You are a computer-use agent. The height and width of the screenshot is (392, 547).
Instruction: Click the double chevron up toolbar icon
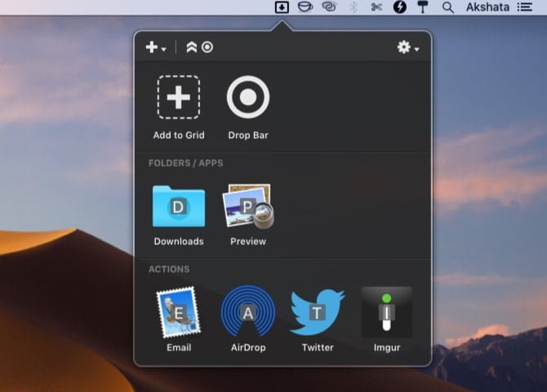coord(192,47)
